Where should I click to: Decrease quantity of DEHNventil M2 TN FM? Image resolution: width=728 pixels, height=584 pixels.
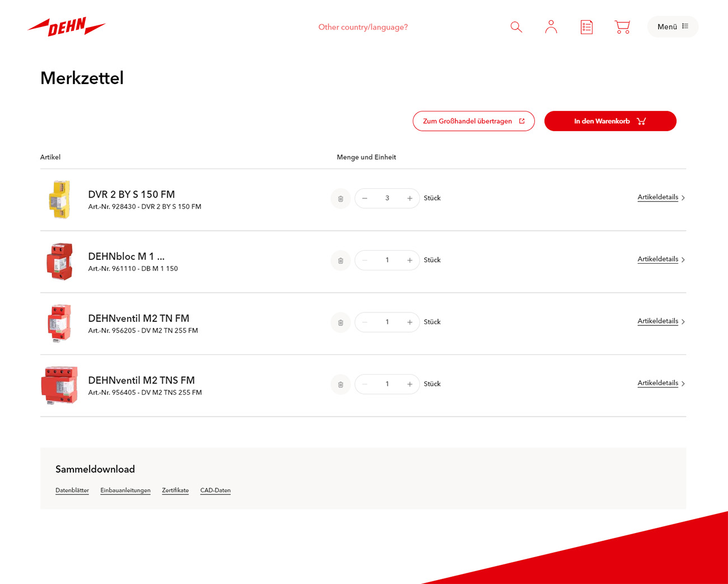(x=365, y=322)
